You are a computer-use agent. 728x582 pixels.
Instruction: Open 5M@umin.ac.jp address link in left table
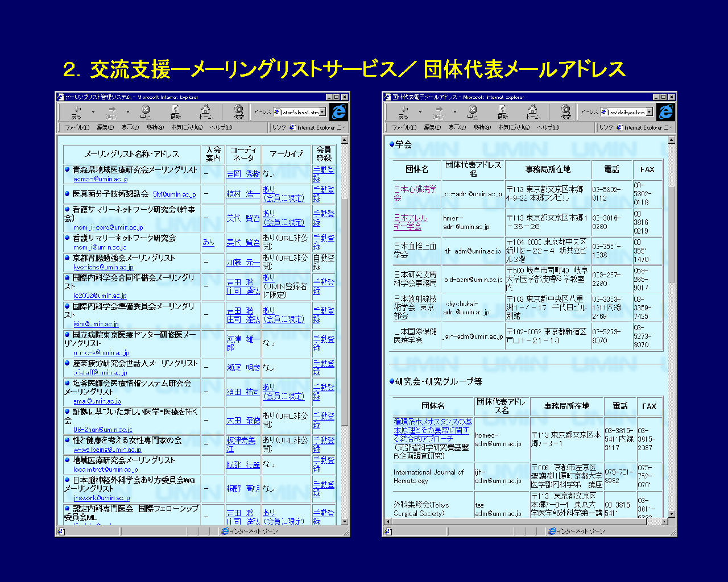point(174,194)
